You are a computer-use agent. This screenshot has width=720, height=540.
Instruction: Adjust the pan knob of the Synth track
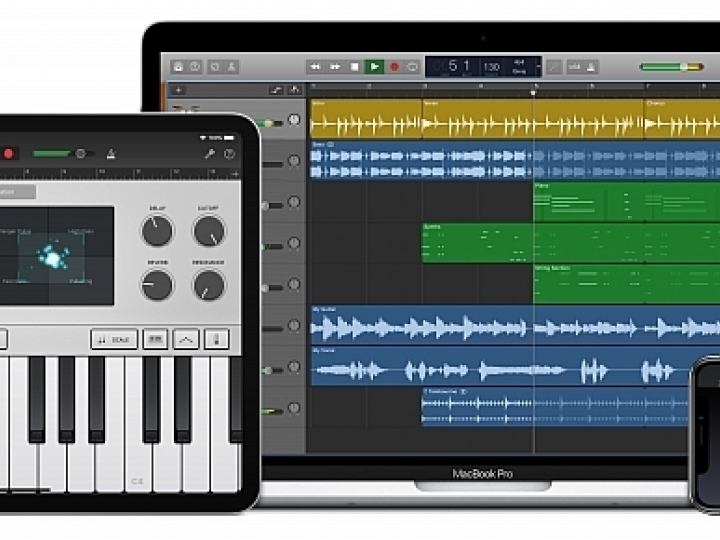(x=294, y=243)
